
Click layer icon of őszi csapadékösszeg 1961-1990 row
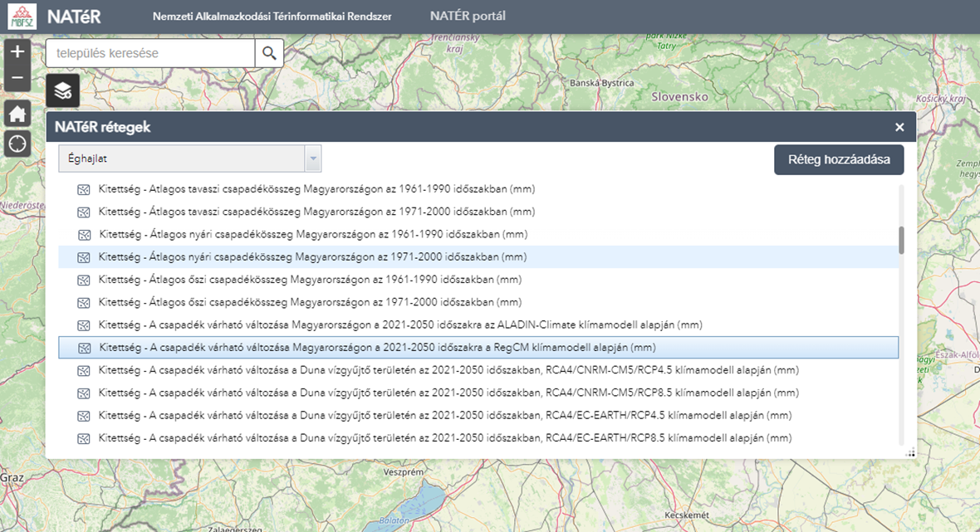83,281
